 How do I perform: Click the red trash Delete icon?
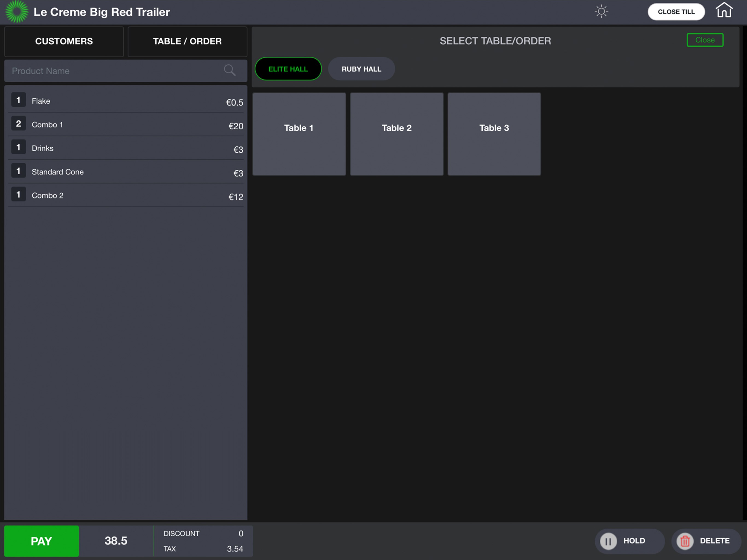(685, 541)
